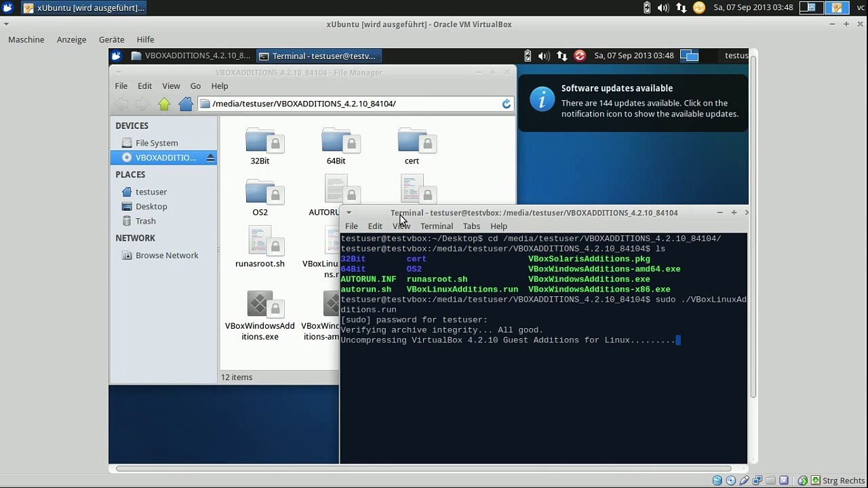Click VirtualBox shared folders status icon

pos(770,481)
